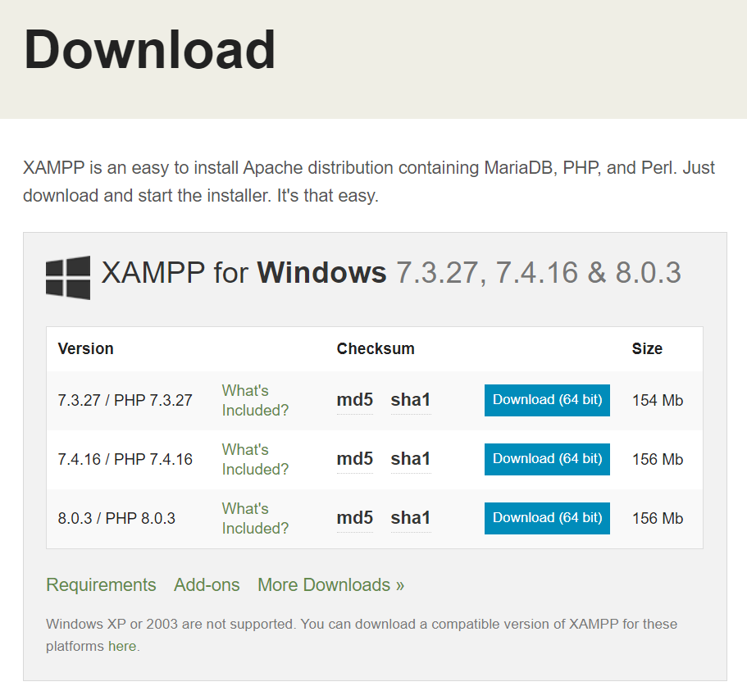Select the version 7.3.27 table row
The width and height of the screenshot is (747, 700).
[125, 400]
